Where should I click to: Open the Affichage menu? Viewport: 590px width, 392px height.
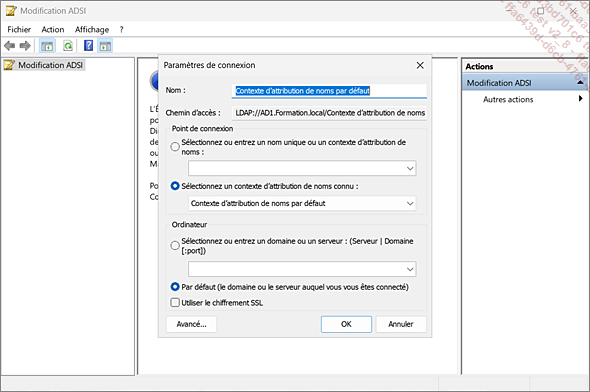point(92,29)
